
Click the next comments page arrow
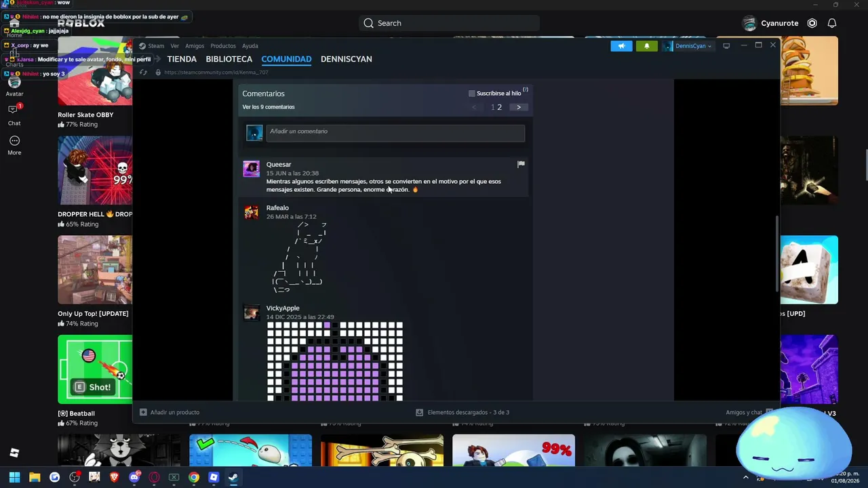[519, 107]
